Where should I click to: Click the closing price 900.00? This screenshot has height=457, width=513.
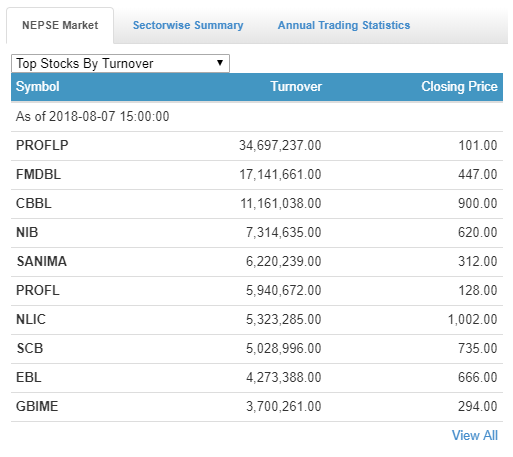coord(478,203)
